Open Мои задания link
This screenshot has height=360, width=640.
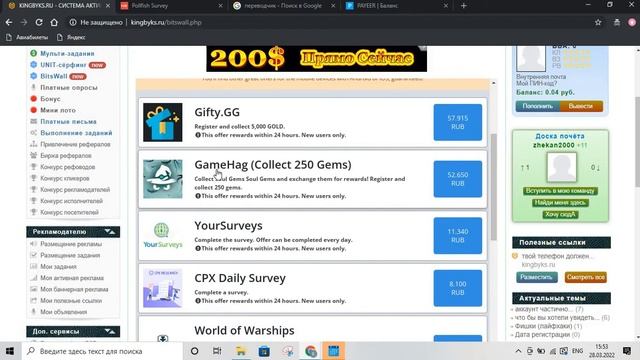[x=58, y=267]
